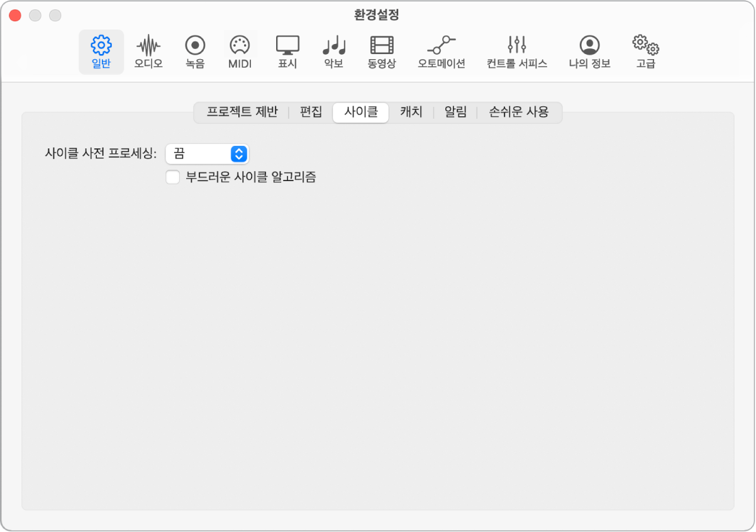Select the 녹음 settings icon
The image size is (756, 532).
[195, 50]
